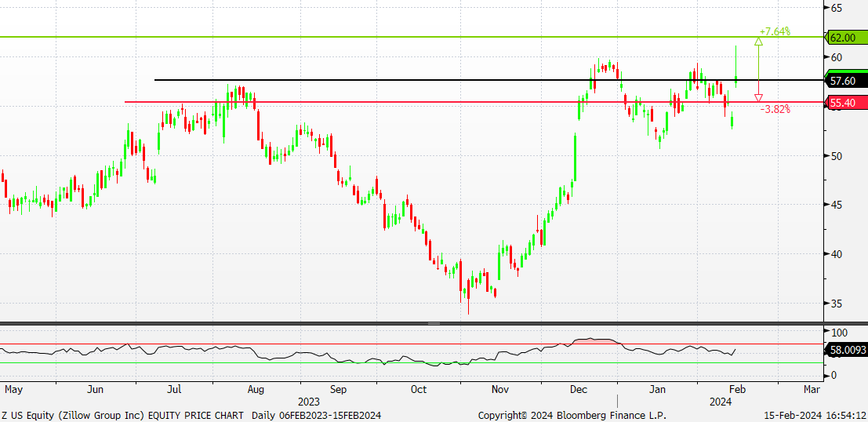The width and height of the screenshot is (868, 422).
Task: Click the Mar label on time axis
Action: click(812, 390)
